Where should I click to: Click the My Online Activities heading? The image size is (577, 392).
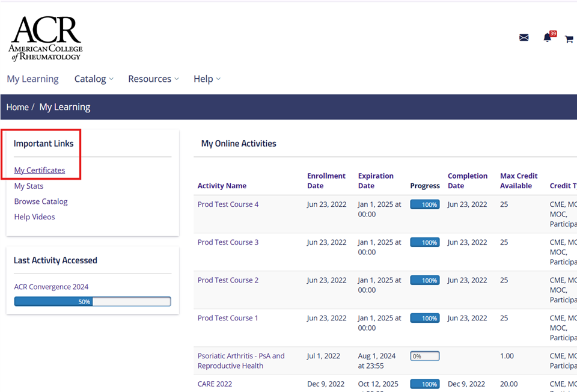click(x=239, y=144)
